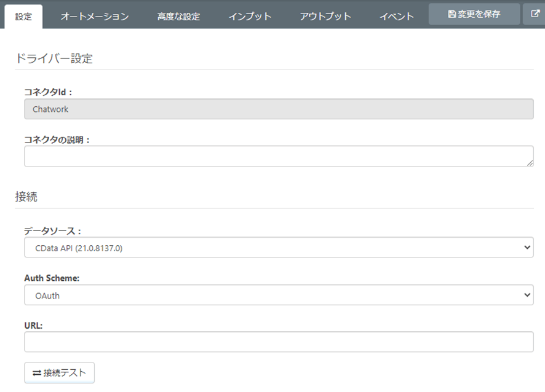Click the description textarea resize handle
The image size is (545, 392).
tap(530, 163)
